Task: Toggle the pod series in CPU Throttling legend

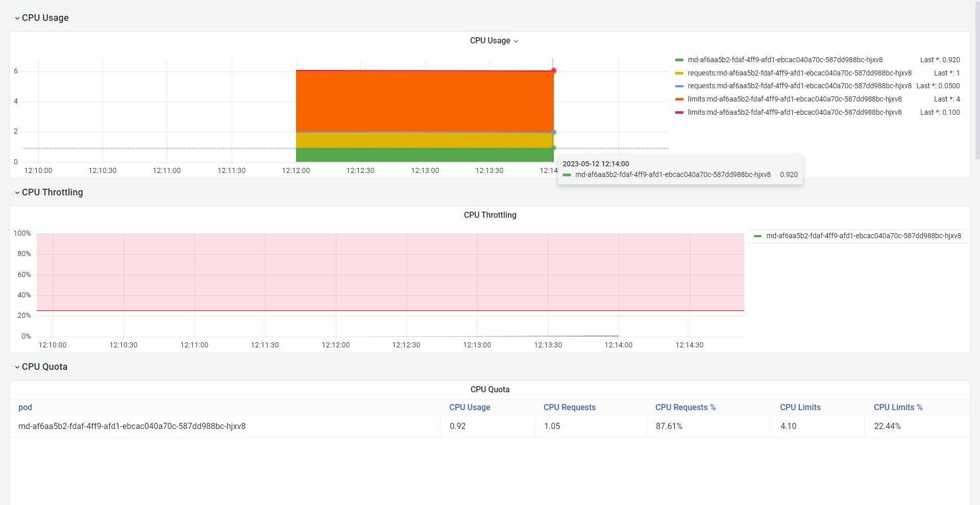Action: (864, 236)
